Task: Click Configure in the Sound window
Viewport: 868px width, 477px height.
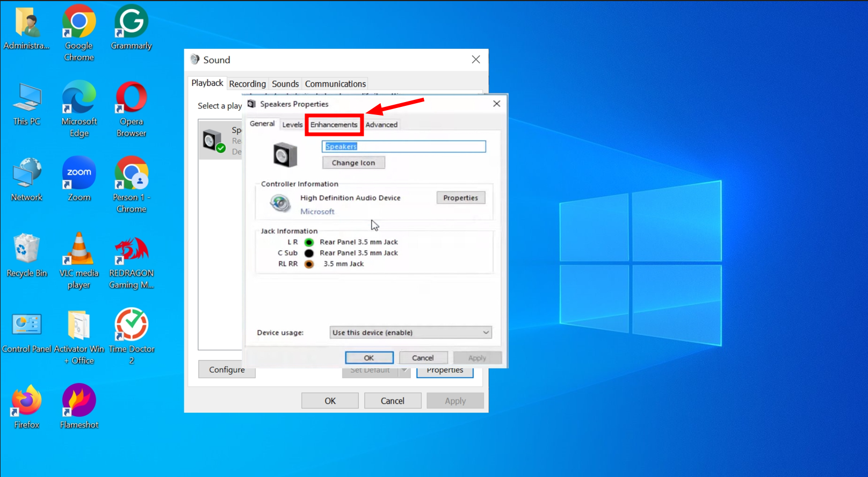Action: coord(227,370)
